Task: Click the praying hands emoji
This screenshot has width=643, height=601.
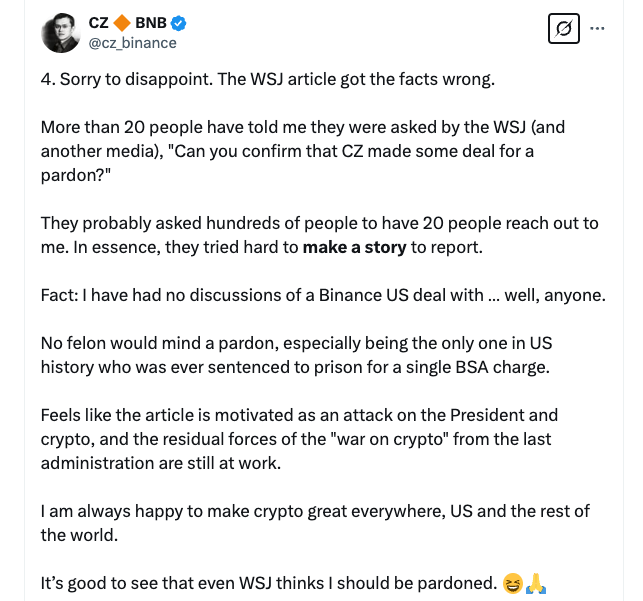Action: click(x=535, y=583)
